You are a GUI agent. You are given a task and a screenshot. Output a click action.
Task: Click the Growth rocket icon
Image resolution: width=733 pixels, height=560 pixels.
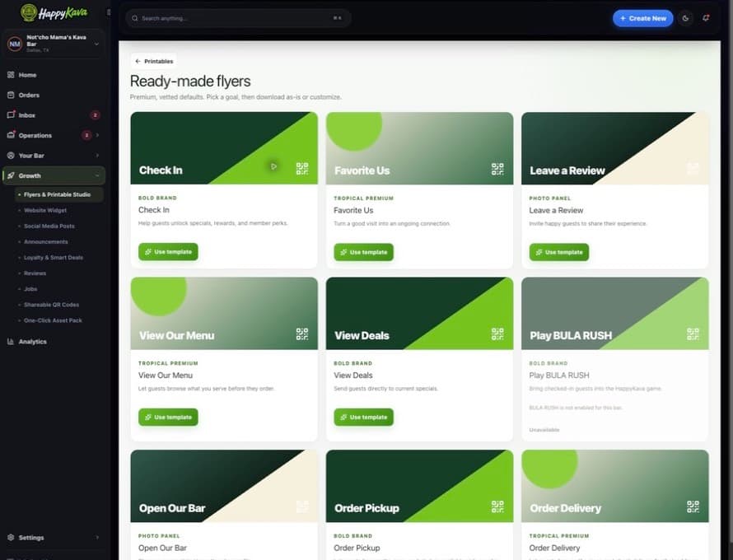pos(11,175)
